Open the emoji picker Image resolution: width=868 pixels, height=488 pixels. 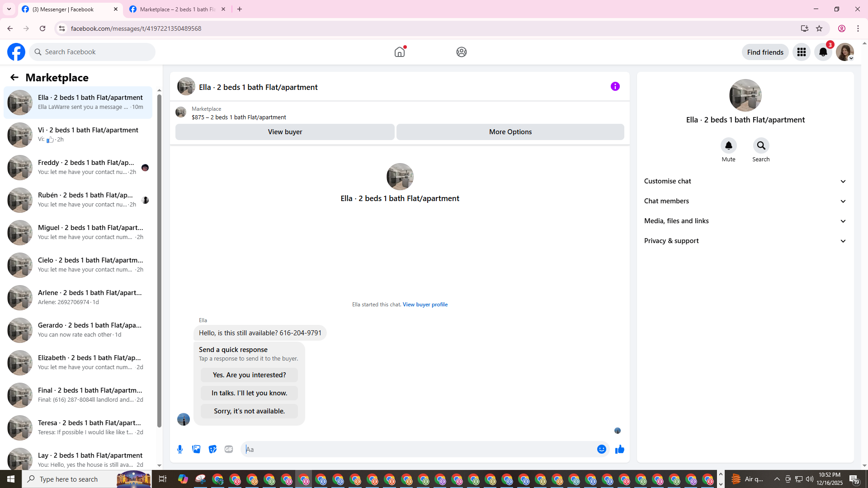tap(601, 449)
